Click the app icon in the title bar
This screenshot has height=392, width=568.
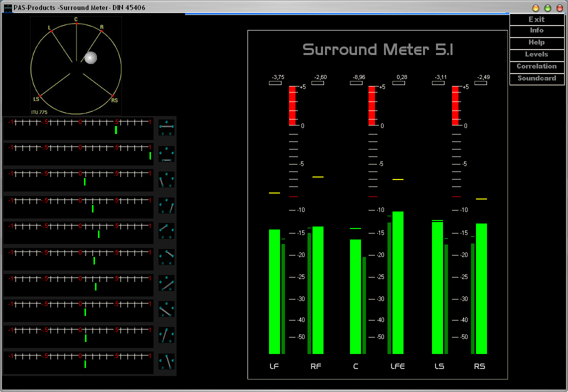point(7,7)
